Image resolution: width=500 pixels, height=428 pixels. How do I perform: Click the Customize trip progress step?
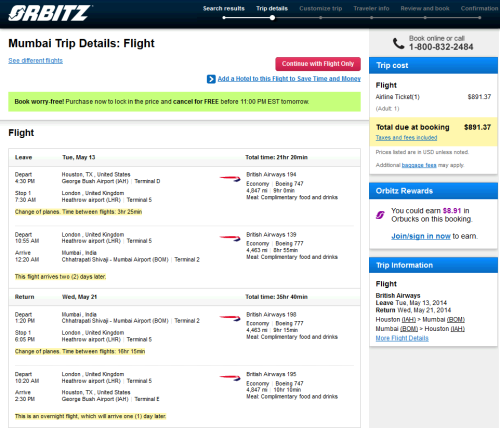321,9
